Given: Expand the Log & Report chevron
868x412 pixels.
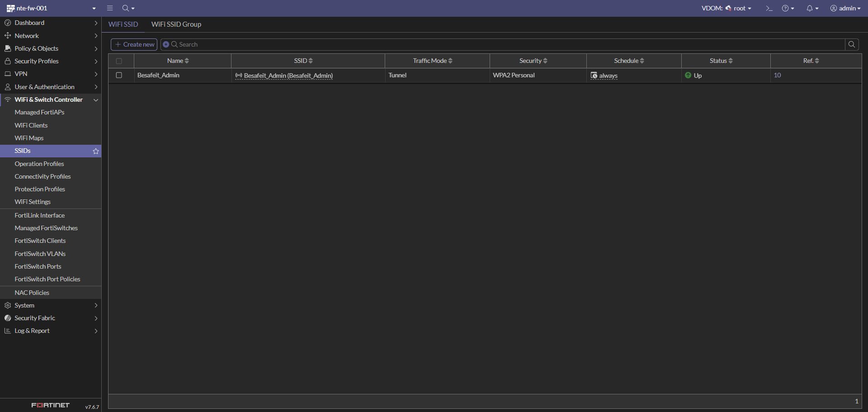Looking at the screenshot, I should (x=96, y=331).
